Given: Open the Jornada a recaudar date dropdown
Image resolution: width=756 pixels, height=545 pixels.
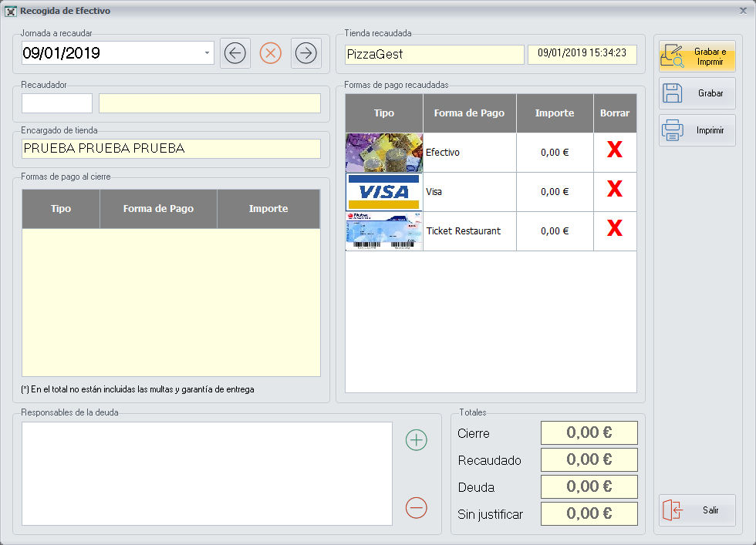Looking at the screenshot, I should tap(207, 53).
